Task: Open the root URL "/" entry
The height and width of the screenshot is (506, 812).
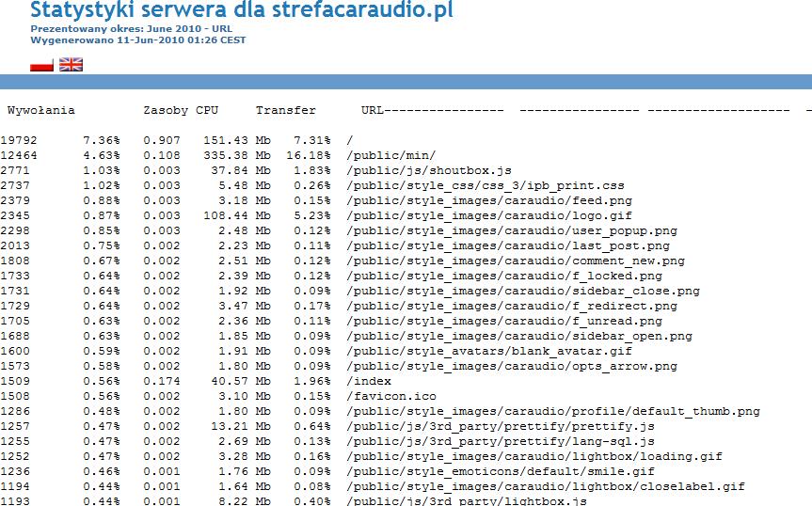Action: point(349,139)
